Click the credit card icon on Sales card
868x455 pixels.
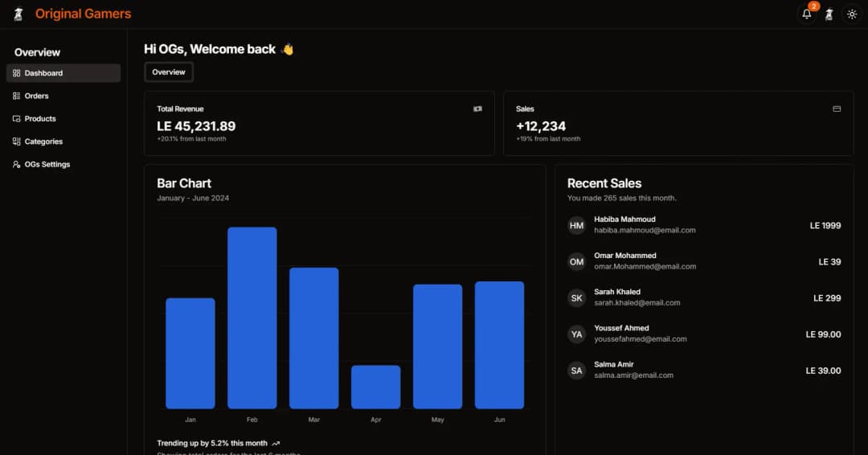click(837, 109)
